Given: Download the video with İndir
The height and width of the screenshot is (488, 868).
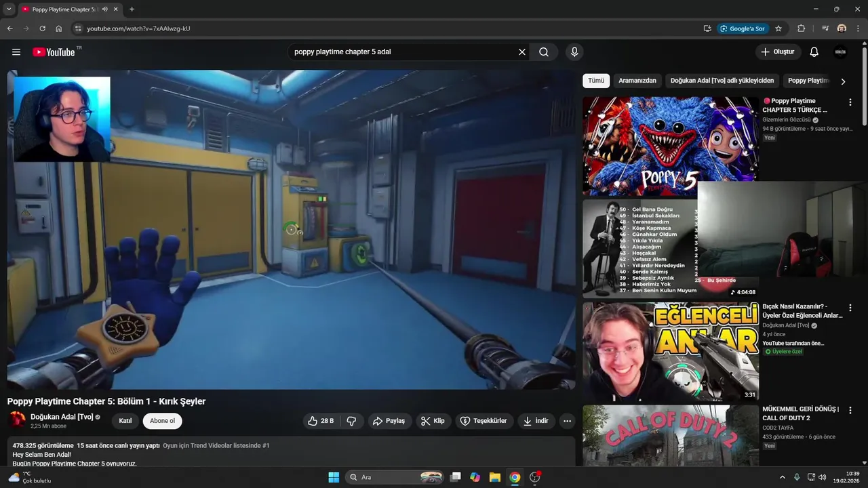Looking at the screenshot, I should point(536,421).
